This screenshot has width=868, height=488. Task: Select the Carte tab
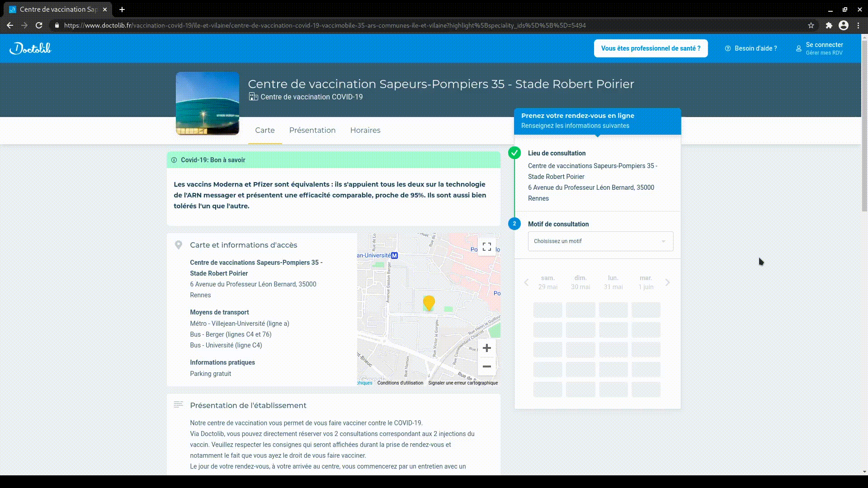264,131
